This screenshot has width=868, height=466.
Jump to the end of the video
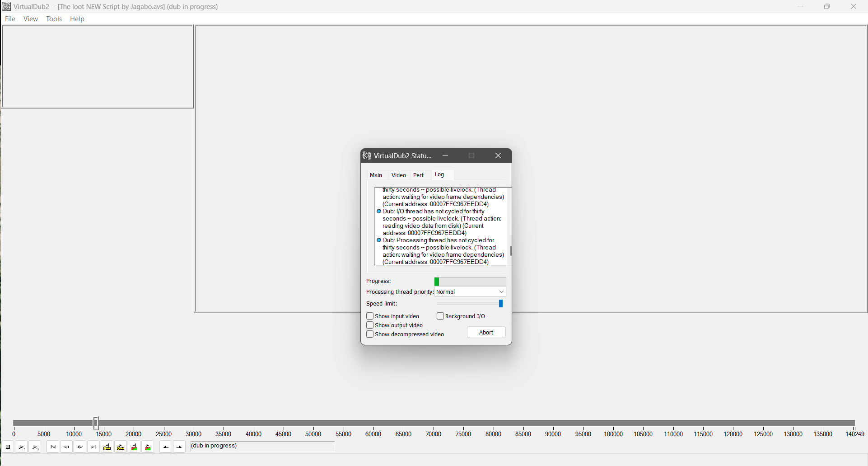93,447
